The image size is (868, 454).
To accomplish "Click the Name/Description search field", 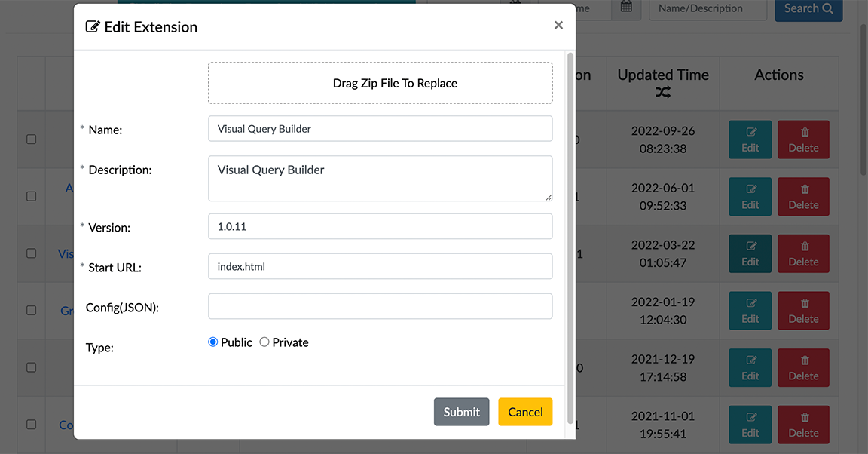I will pos(707,8).
